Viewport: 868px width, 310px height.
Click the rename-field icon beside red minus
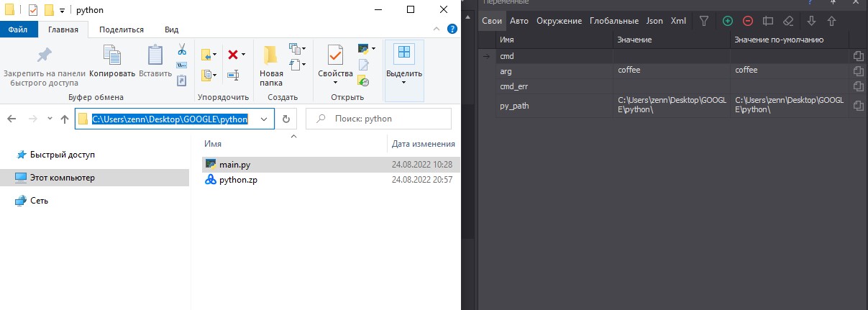tap(767, 21)
